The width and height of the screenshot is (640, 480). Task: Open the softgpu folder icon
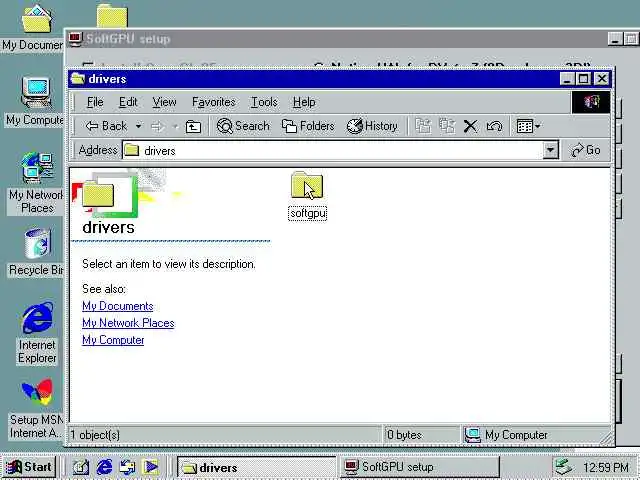307,186
